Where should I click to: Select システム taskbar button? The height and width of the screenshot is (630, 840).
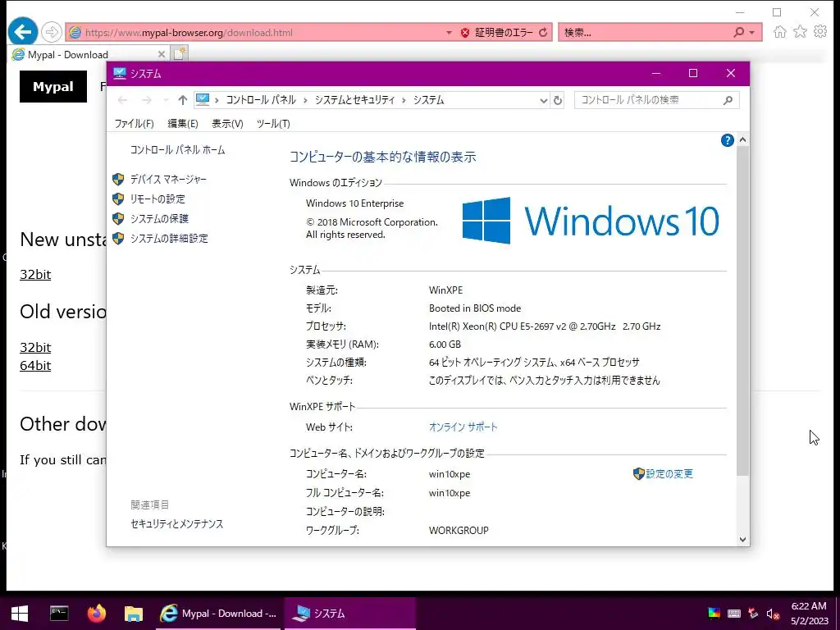pyautogui.click(x=349, y=614)
